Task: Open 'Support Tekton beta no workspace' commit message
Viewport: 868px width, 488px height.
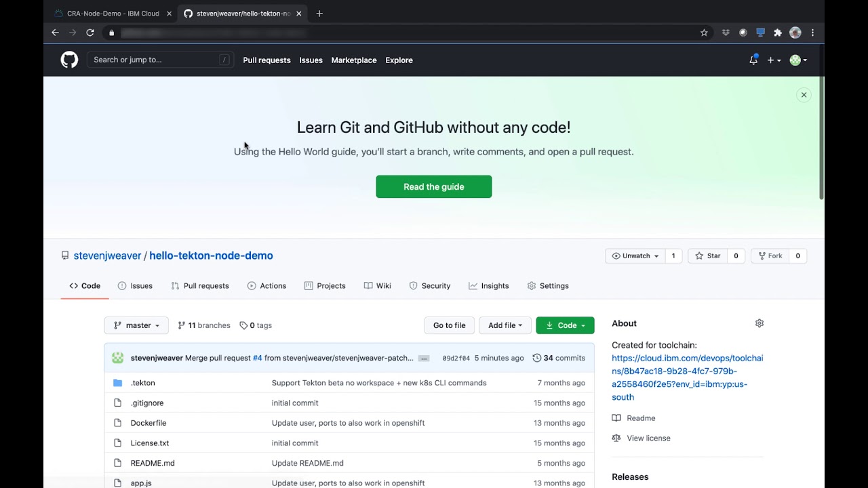Action: click(x=379, y=383)
